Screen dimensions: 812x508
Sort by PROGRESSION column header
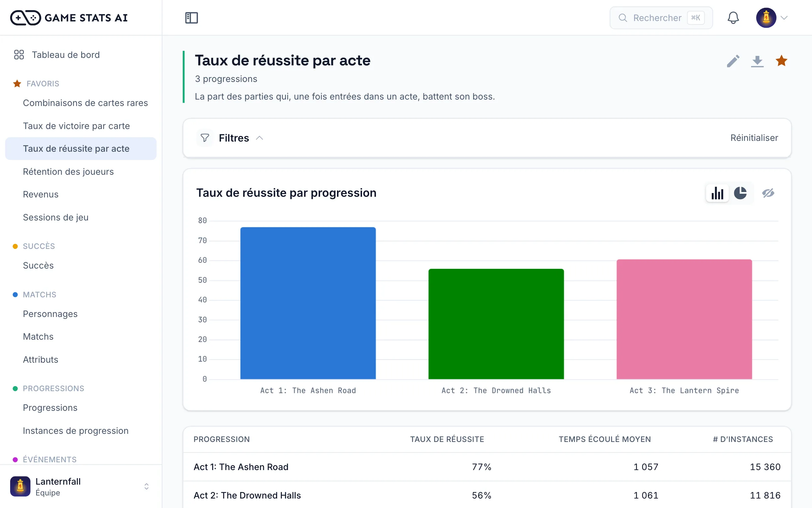(222, 439)
